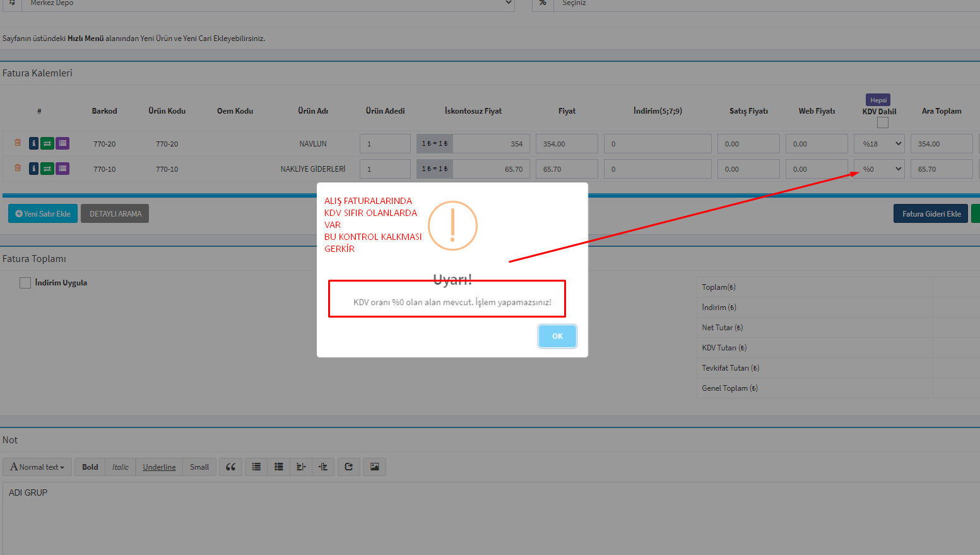Insert blockquote in the note editor

coord(230,467)
